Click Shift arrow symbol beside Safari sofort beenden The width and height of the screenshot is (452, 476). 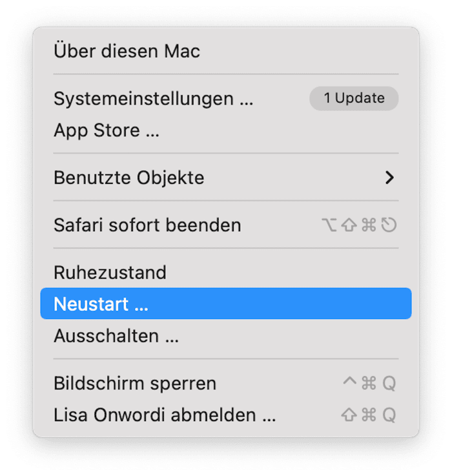[x=349, y=225]
